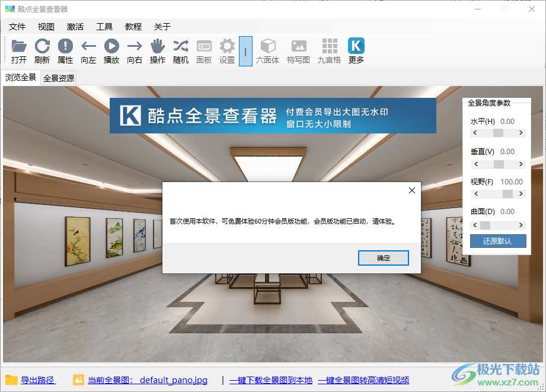Decrease 垂直(V) with left arrow
Screen dimensions: 546x392
[x=476, y=164]
